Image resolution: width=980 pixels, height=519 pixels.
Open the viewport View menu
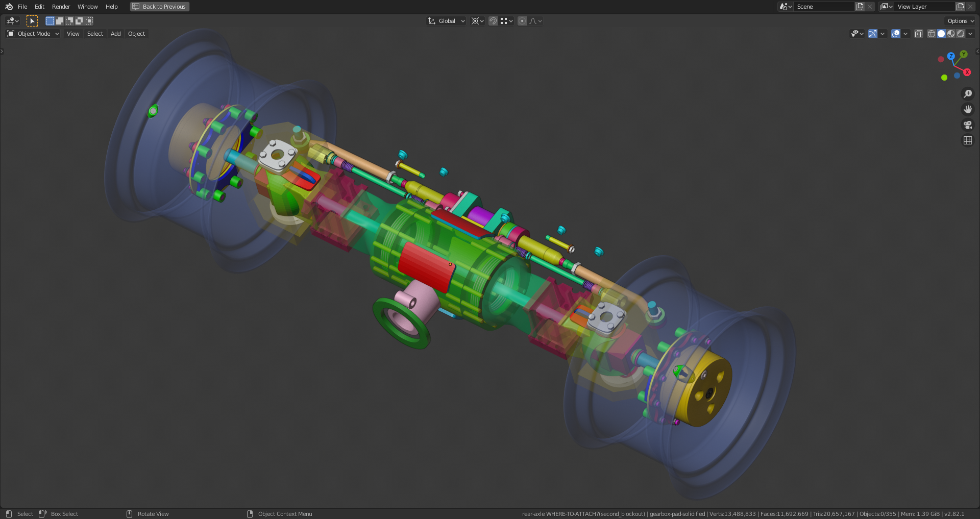[x=73, y=34]
